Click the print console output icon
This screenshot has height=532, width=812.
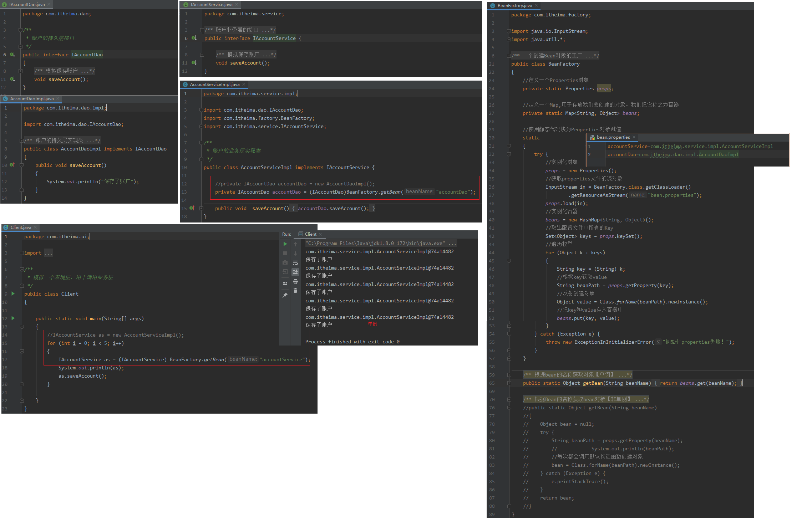coord(295,281)
